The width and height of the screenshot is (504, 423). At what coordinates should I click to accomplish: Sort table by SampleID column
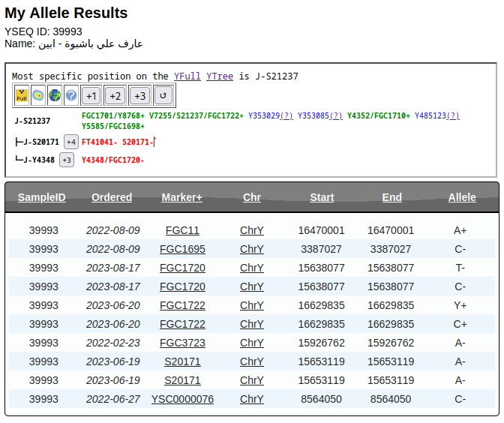[42, 197]
